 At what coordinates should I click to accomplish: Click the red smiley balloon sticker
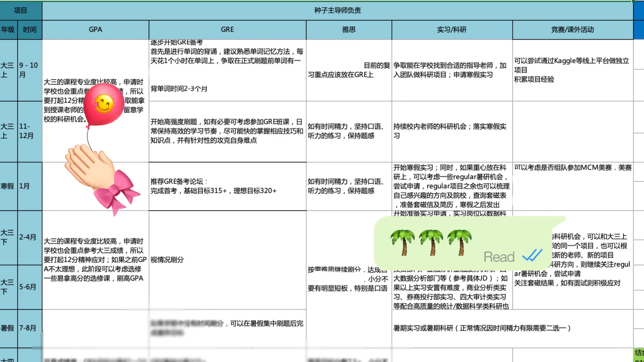click(104, 105)
